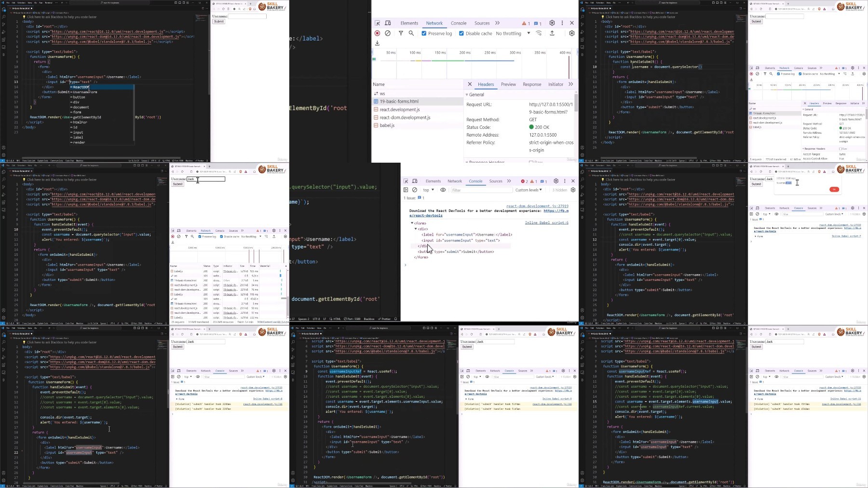This screenshot has height=488, width=868.
Task: Open the react-dom.development.js:27919 source link
Action: coord(537,206)
